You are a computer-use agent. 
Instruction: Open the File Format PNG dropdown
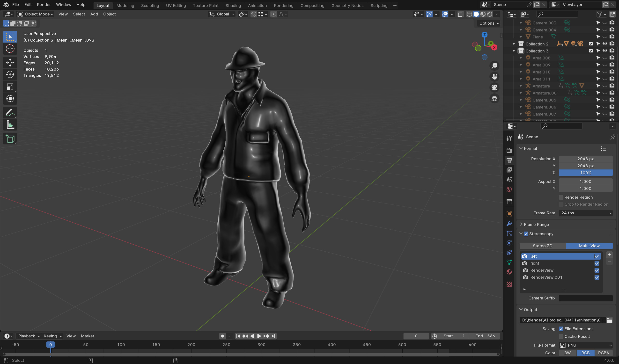[586, 345]
